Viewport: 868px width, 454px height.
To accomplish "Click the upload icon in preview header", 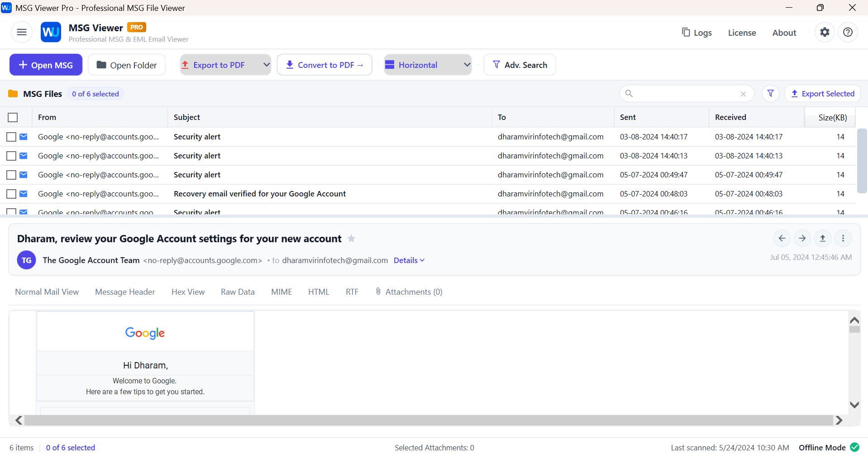I will 823,238.
